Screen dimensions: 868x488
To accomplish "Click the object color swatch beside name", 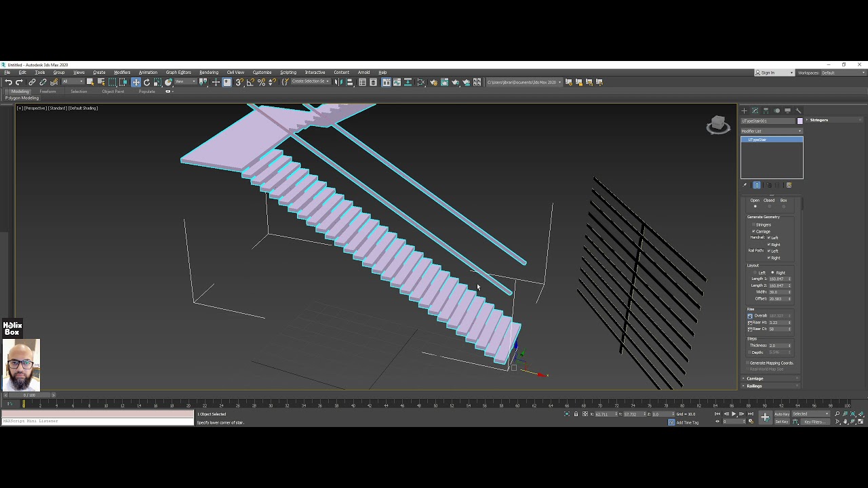I will pyautogui.click(x=800, y=121).
